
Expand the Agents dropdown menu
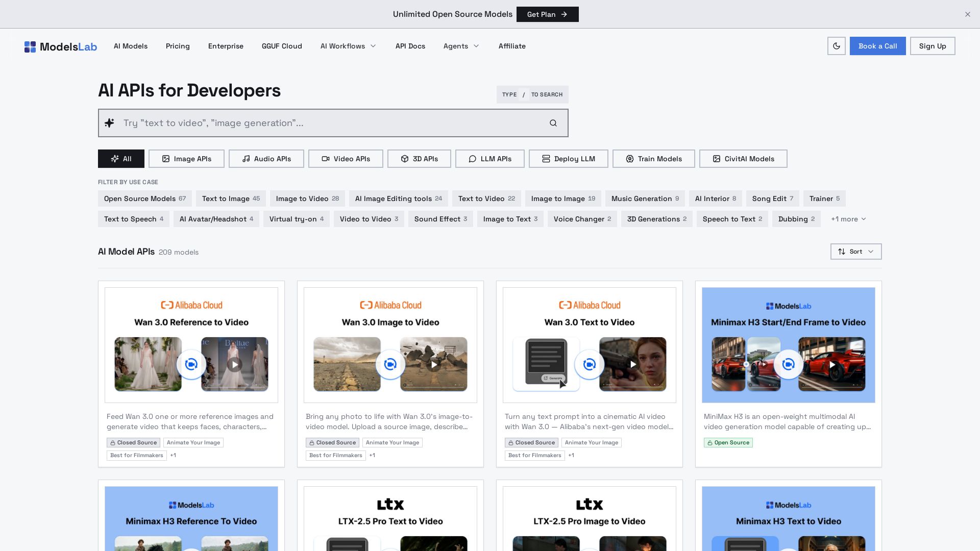(x=461, y=46)
